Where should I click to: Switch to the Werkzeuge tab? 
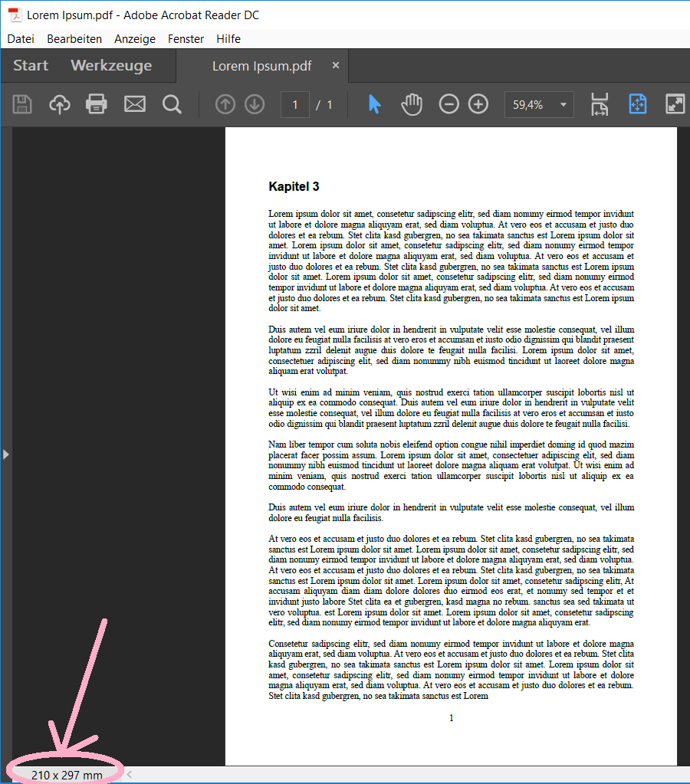click(x=111, y=66)
